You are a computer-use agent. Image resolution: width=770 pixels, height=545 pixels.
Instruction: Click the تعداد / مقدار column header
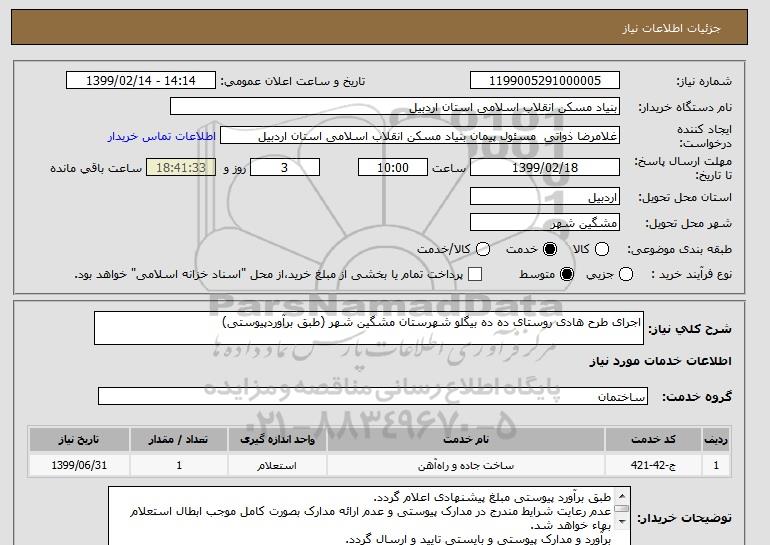point(179,439)
